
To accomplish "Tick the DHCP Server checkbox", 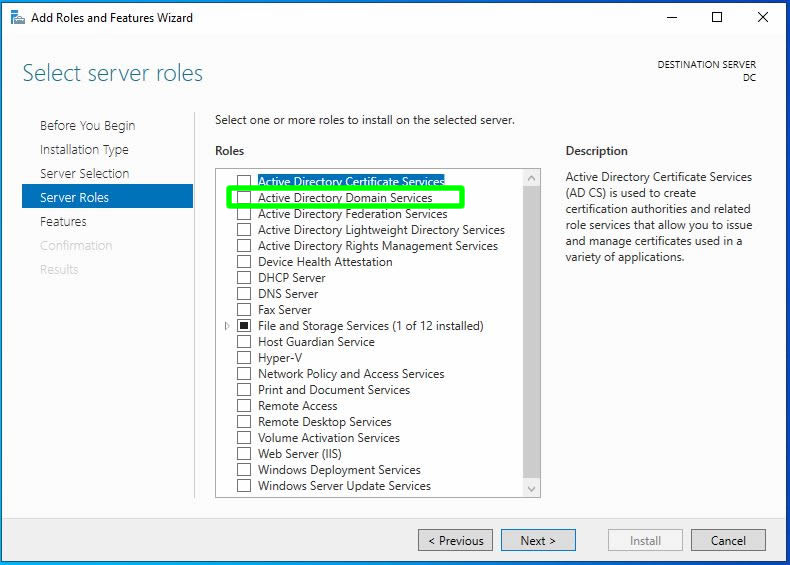I will coord(244,278).
